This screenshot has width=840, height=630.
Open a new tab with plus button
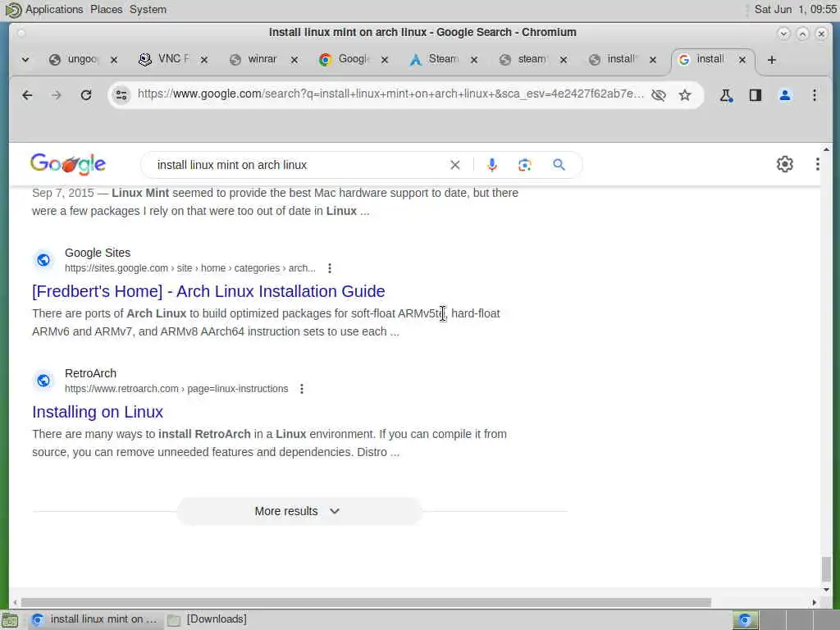click(x=771, y=60)
